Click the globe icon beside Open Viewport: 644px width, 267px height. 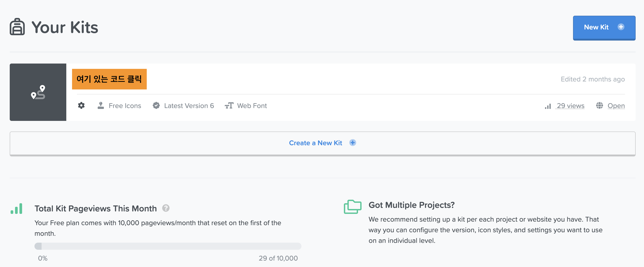[x=599, y=105]
